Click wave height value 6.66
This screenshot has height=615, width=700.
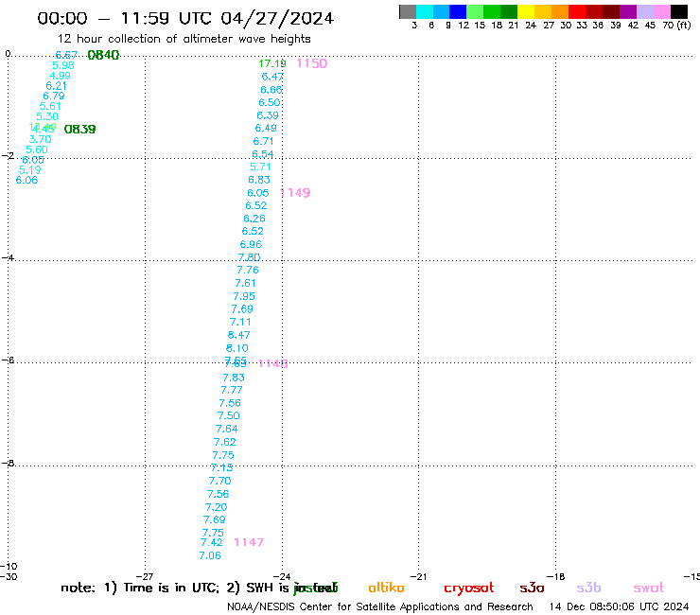[271, 90]
